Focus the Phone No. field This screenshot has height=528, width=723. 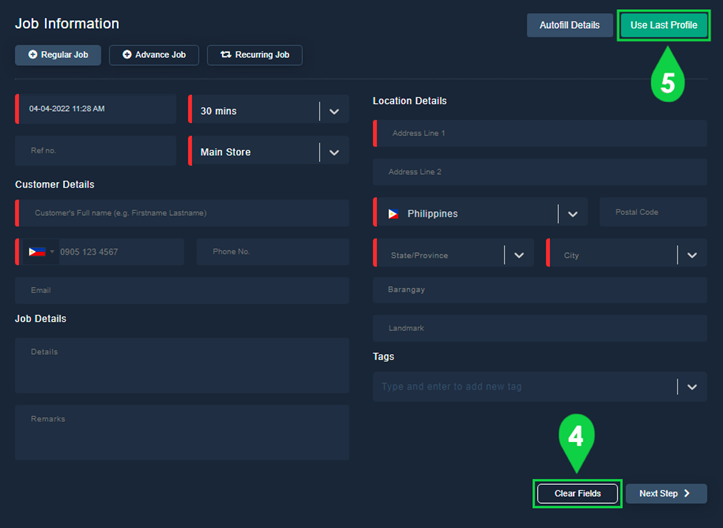pos(273,251)
